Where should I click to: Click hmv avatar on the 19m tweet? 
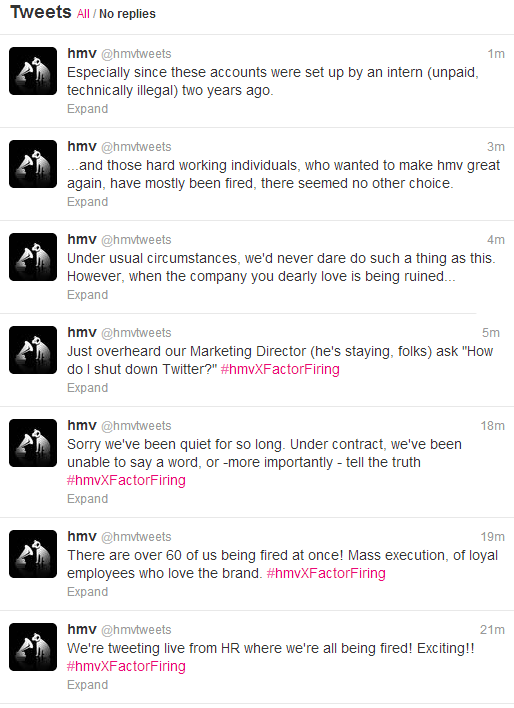[33, 554]
